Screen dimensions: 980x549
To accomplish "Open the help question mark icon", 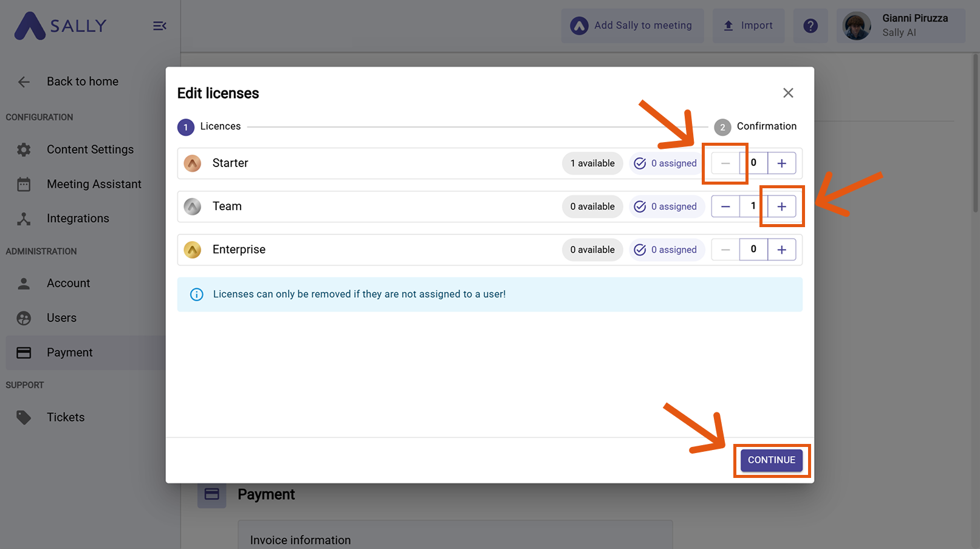I will pos(810,26).
